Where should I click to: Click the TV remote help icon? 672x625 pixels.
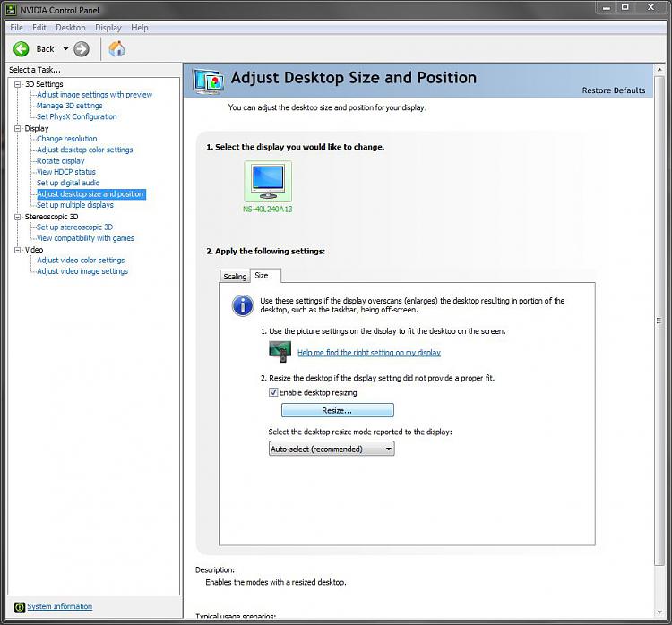click(x=280, y=352)
